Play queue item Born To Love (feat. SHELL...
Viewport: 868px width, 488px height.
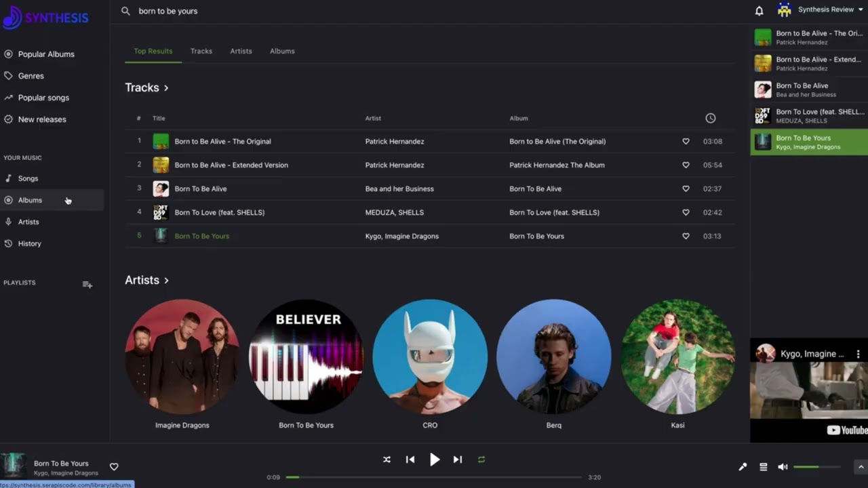(x=809, y=116)
